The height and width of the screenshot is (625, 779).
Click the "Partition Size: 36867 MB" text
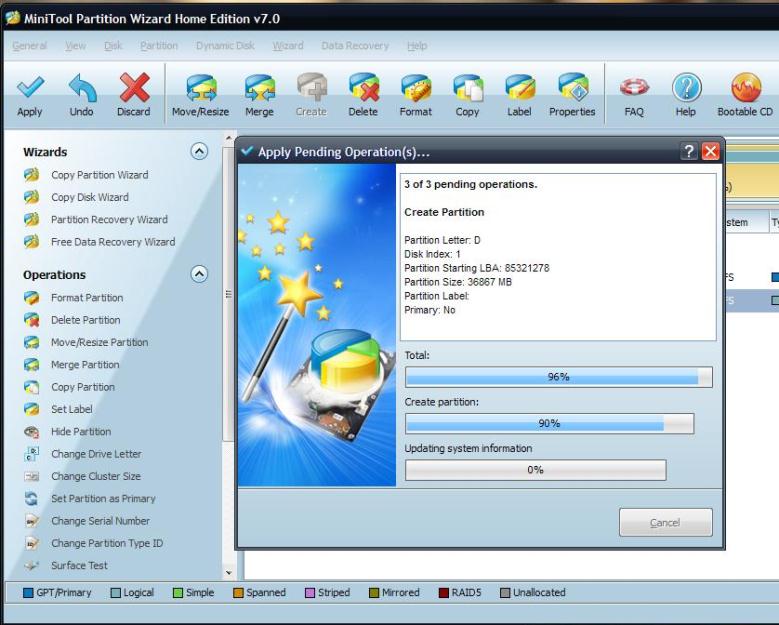pos(458,282)
